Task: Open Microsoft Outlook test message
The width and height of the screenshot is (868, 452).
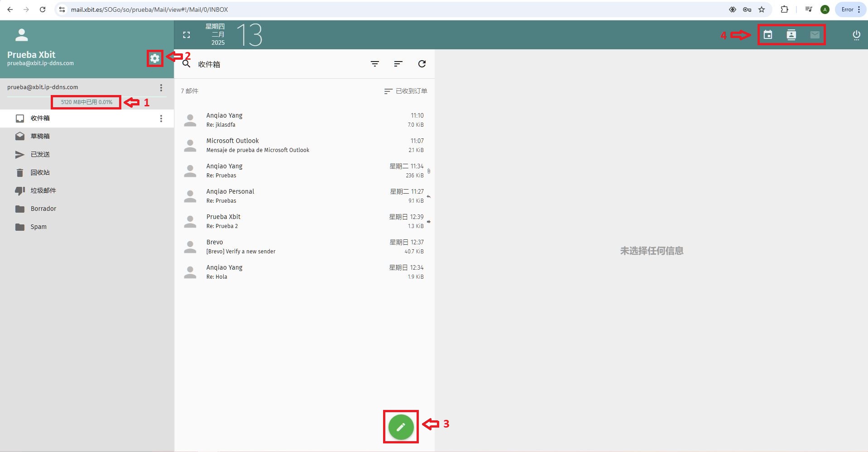Action: (x=304, y=145)
